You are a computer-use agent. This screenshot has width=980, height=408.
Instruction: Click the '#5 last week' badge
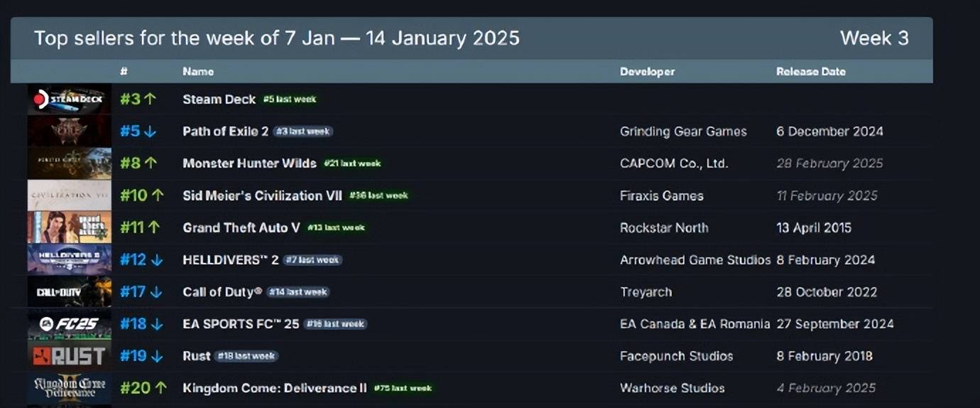point(289,100)
